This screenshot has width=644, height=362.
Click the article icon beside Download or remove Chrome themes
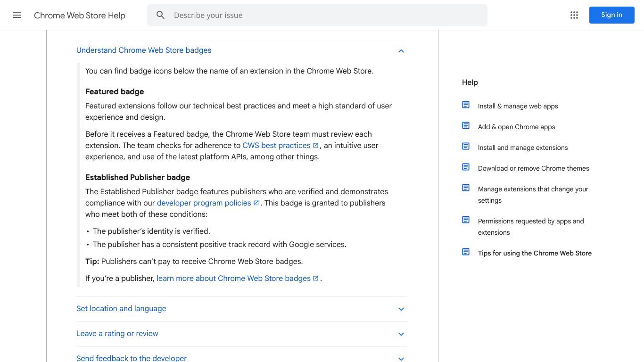click(466, 167)
